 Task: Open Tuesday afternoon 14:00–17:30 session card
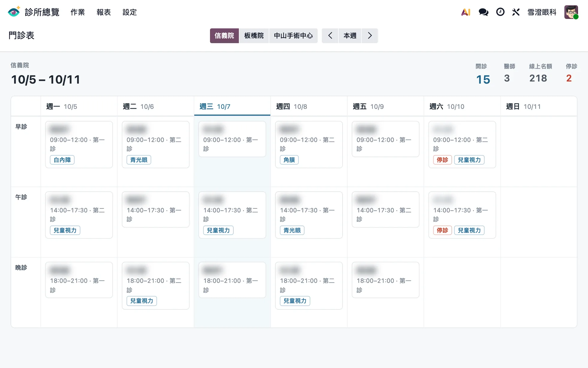coord(156,209)
